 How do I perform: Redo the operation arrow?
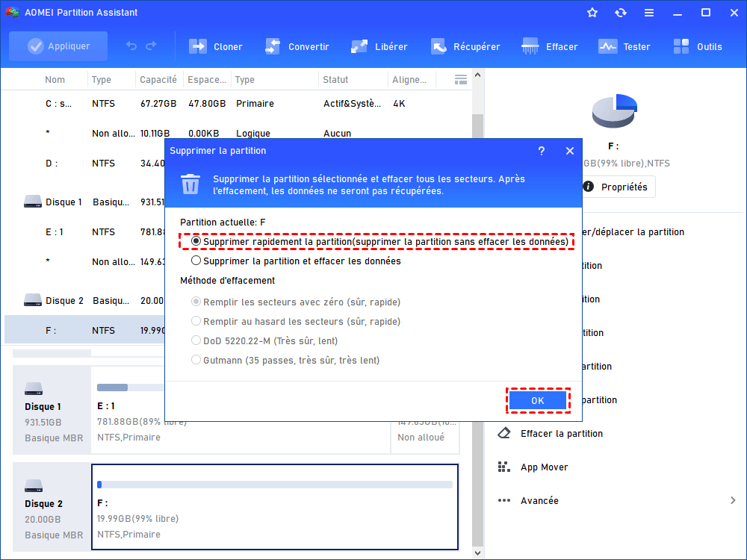click(x=151, y=46)
